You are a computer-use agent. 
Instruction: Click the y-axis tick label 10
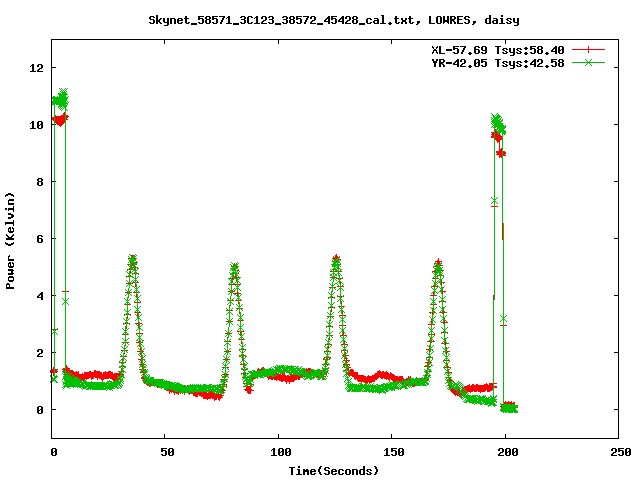[x=36, y=125]
